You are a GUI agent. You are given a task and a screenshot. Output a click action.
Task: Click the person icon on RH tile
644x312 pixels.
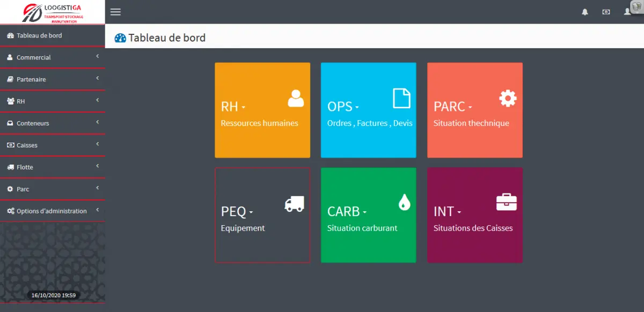[296, 98]
